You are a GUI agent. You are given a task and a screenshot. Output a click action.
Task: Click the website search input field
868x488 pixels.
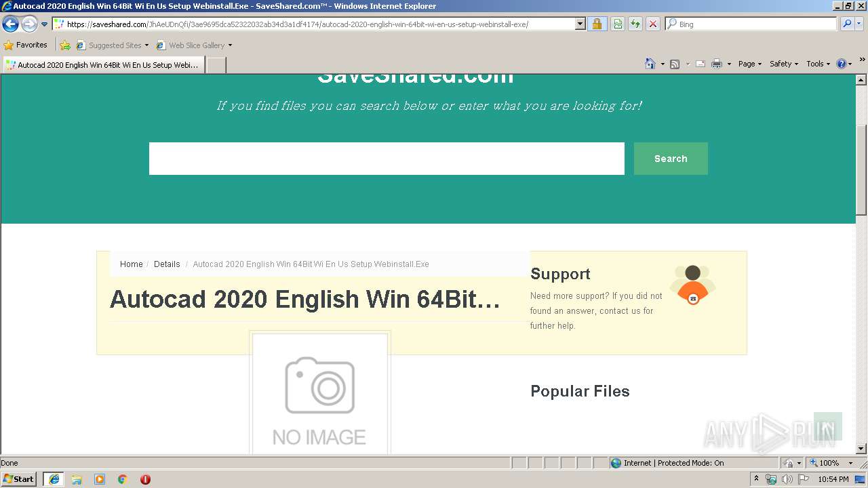(x=387, y=159)
